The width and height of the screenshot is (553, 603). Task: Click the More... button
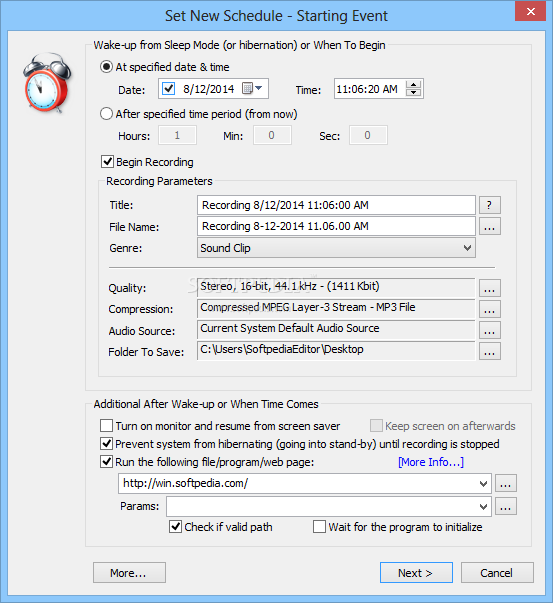point(129,573)
